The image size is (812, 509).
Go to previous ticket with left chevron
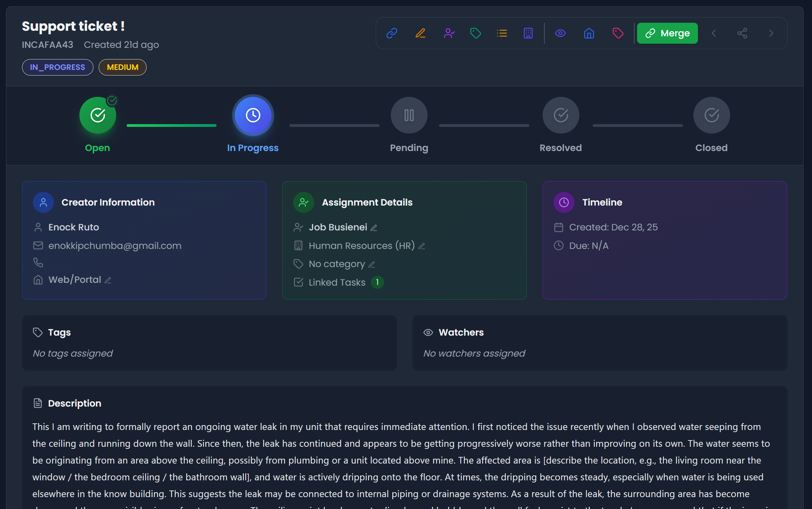(x=714, y=33)
